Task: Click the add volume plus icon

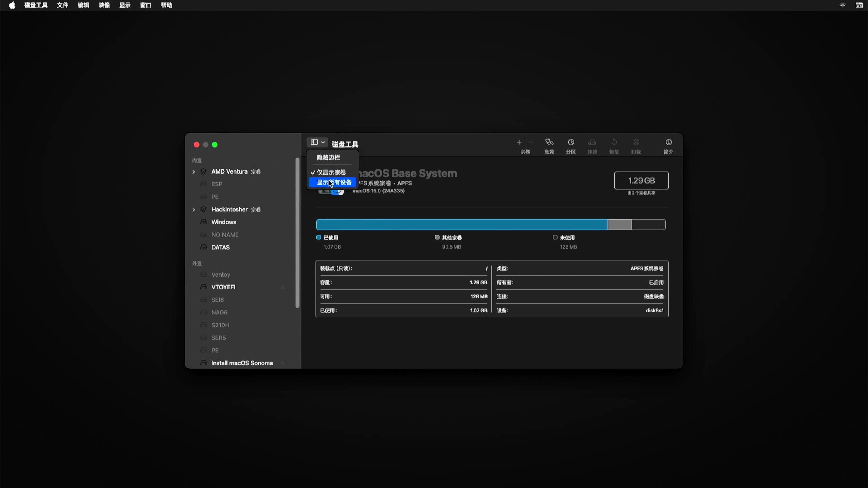Action: (x=519, y=142)
